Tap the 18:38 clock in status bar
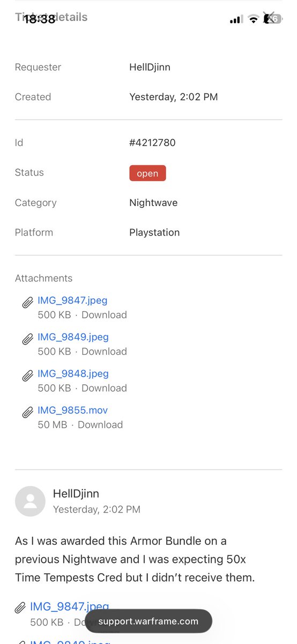This screenshot has width=297, height=644. [x=40, y=19]
